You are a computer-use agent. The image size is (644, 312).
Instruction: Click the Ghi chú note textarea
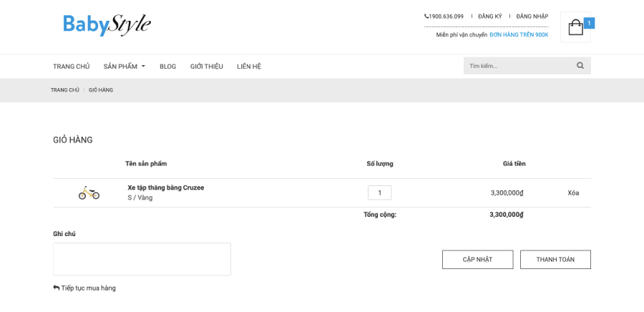pyautogui.click(x=142, y=259)
